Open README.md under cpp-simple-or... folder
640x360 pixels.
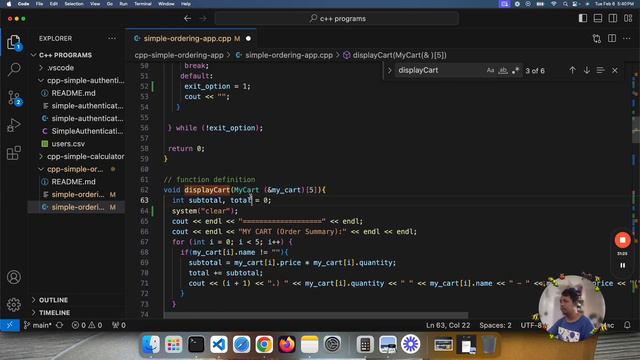[x=73, y=182]
